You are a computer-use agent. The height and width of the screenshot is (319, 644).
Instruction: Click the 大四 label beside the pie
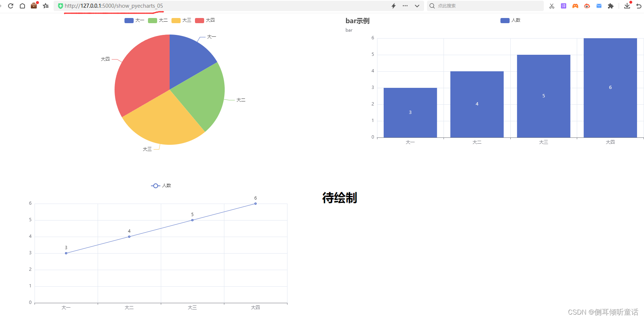click(105, 59)
